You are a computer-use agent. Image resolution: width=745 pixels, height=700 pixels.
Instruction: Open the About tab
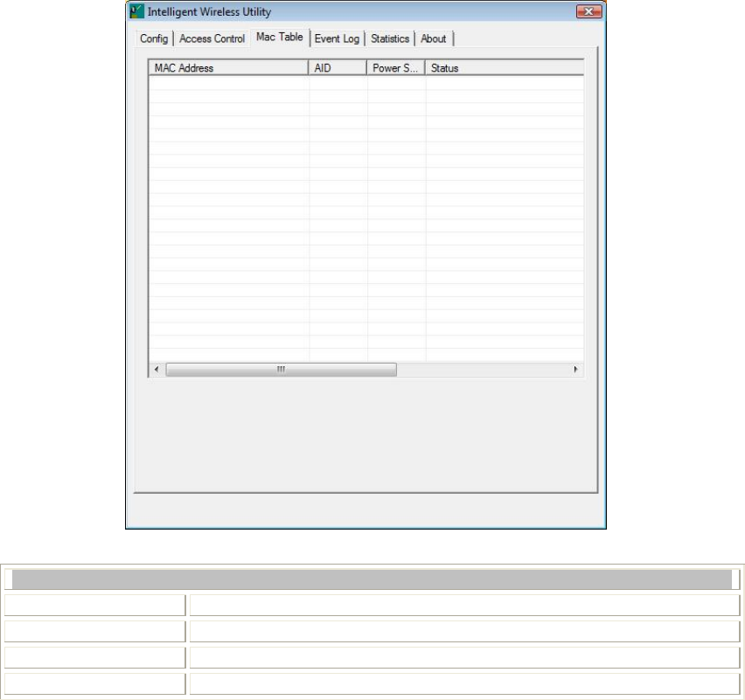[434, 38]
